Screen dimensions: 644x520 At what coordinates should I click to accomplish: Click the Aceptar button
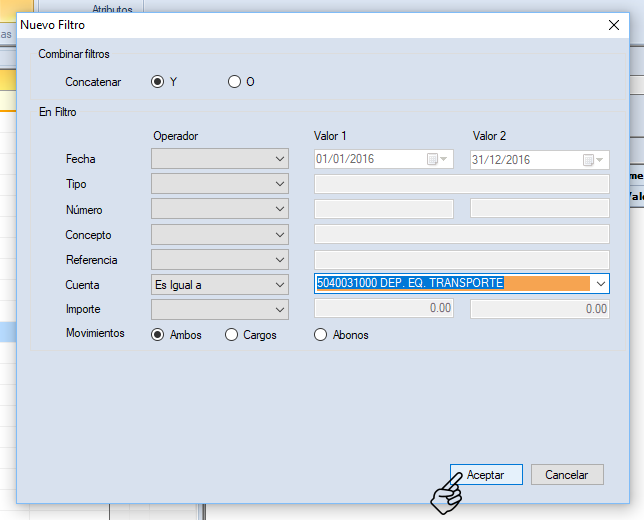pos(486,475)
